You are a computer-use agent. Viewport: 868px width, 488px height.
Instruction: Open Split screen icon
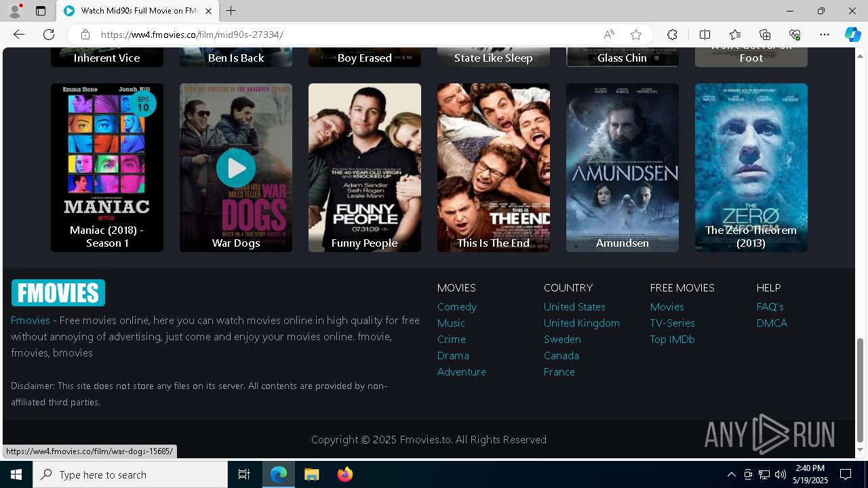[x=705, y=35]
